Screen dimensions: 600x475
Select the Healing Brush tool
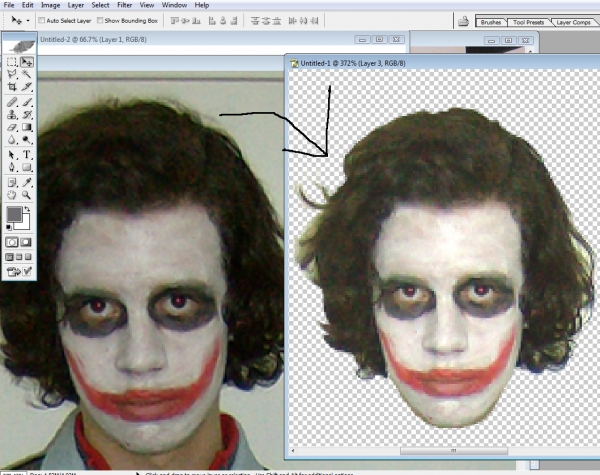coord(12,102)
